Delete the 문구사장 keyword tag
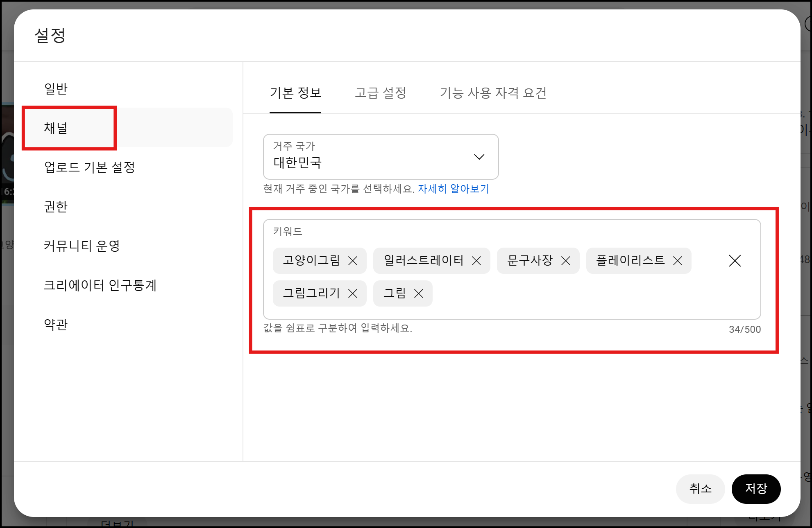The width and height of the screenshot is (812, 528). [x=566, y=261]
